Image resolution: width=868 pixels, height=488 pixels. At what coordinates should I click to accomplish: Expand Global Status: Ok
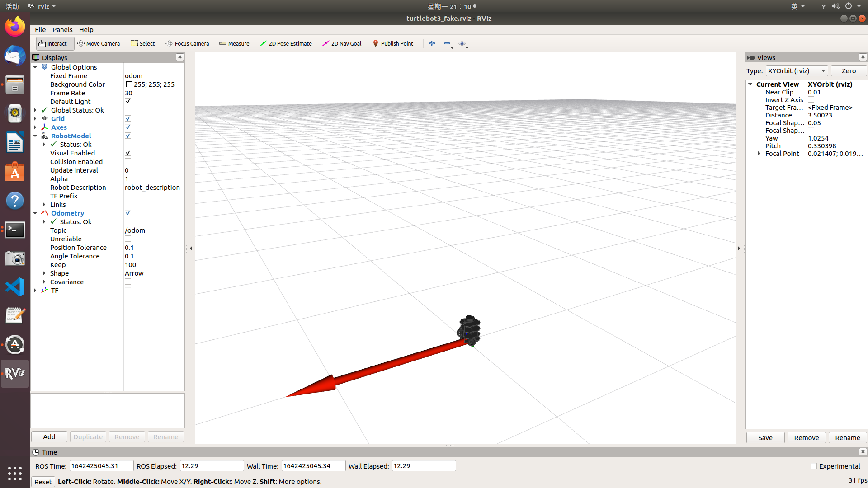[x=35, y=110]
